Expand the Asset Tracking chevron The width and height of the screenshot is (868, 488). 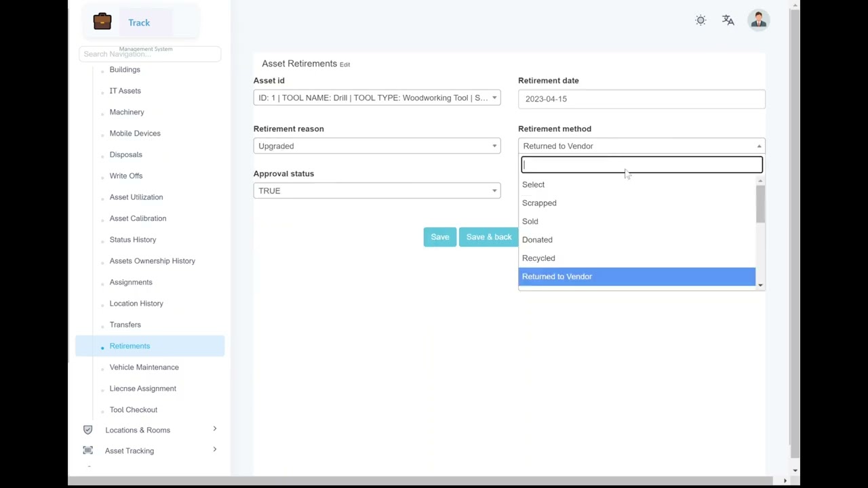point(214,450)
